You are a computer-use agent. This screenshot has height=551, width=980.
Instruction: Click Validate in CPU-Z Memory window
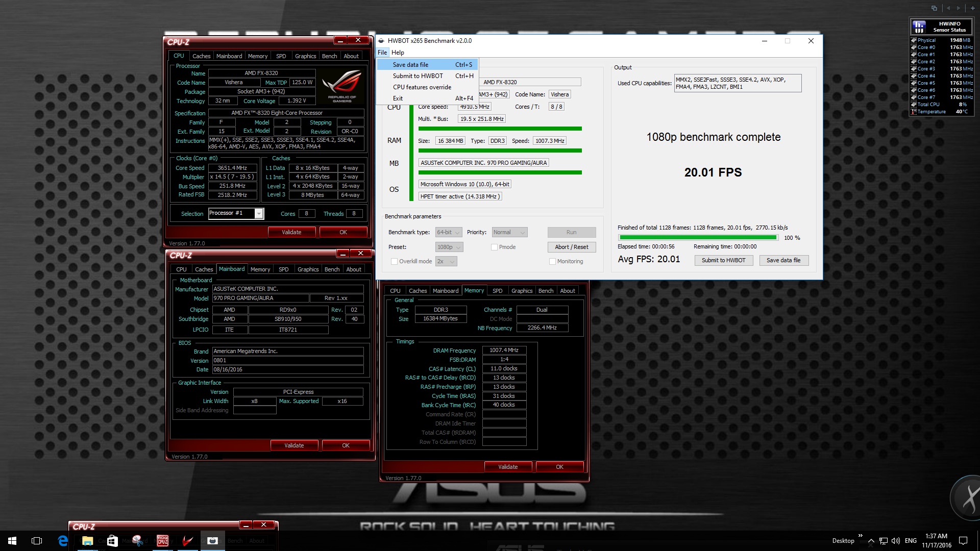coord(508,467)
